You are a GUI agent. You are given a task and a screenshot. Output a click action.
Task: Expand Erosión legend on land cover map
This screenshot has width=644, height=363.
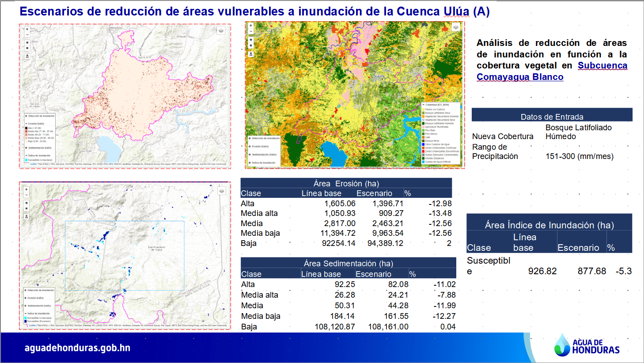click(x=250, y=146)
